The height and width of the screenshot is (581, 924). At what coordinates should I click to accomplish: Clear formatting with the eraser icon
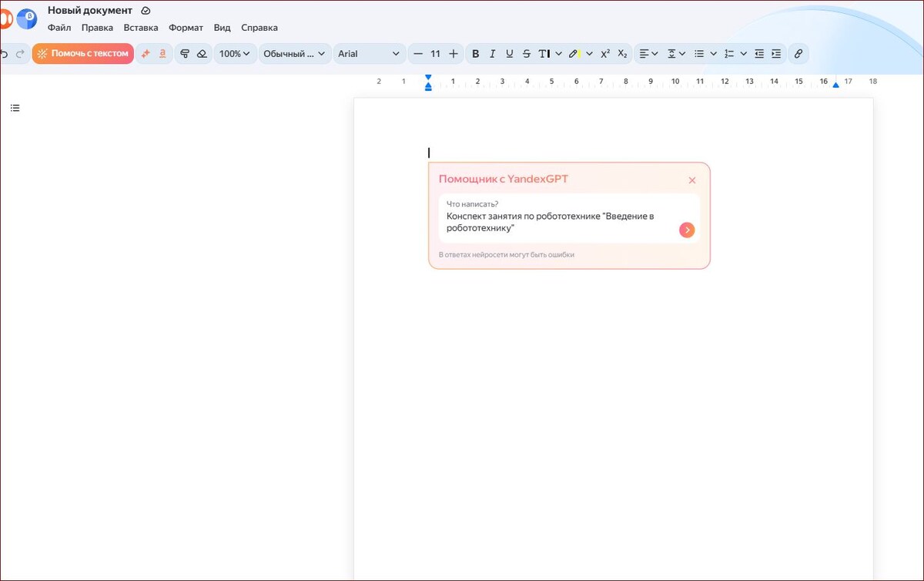[202, 54]
